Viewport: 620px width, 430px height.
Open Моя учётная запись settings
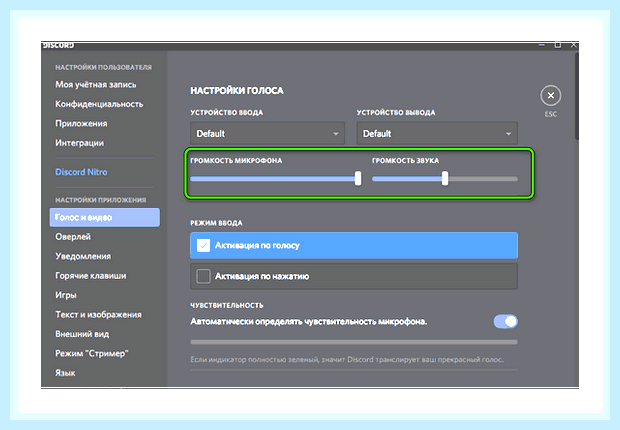pyautogui.click(x=96, y=85)
